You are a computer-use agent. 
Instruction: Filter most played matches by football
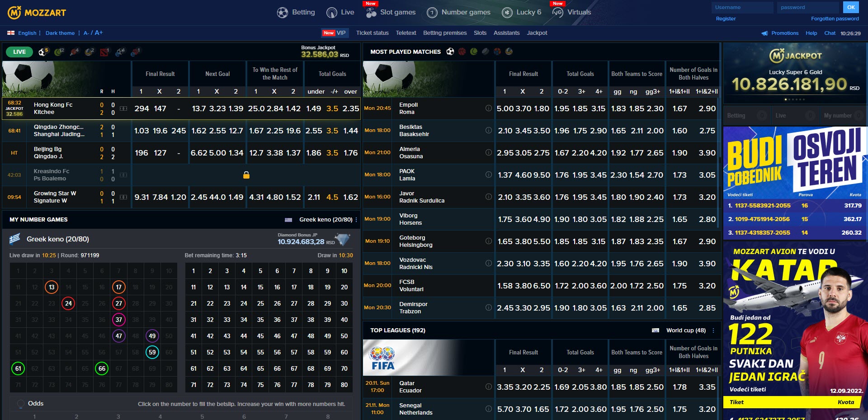450,52
